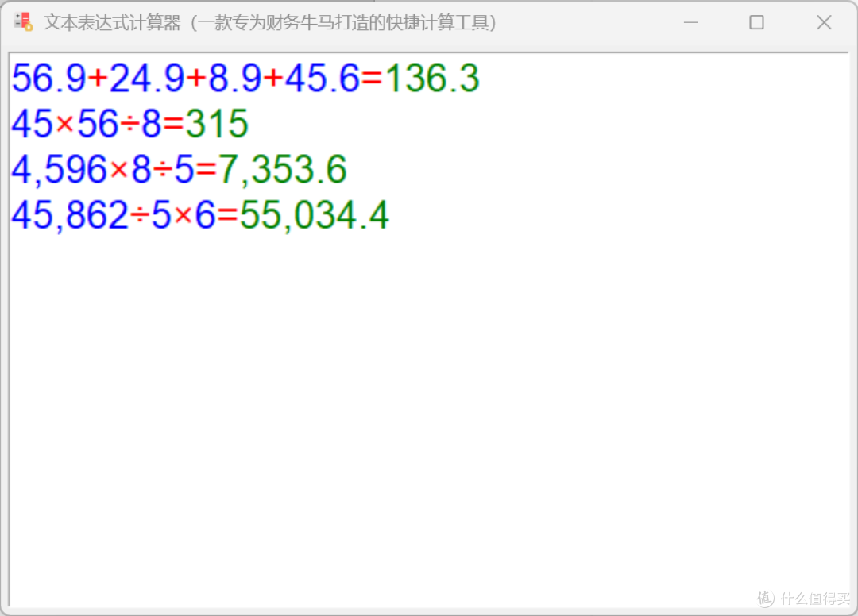Click the expression line 45×56÷8=315

[x=130, y=124]
